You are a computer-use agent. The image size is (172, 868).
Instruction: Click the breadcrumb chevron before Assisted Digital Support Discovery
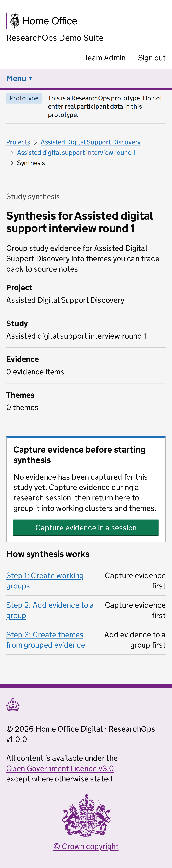(35, 142)
